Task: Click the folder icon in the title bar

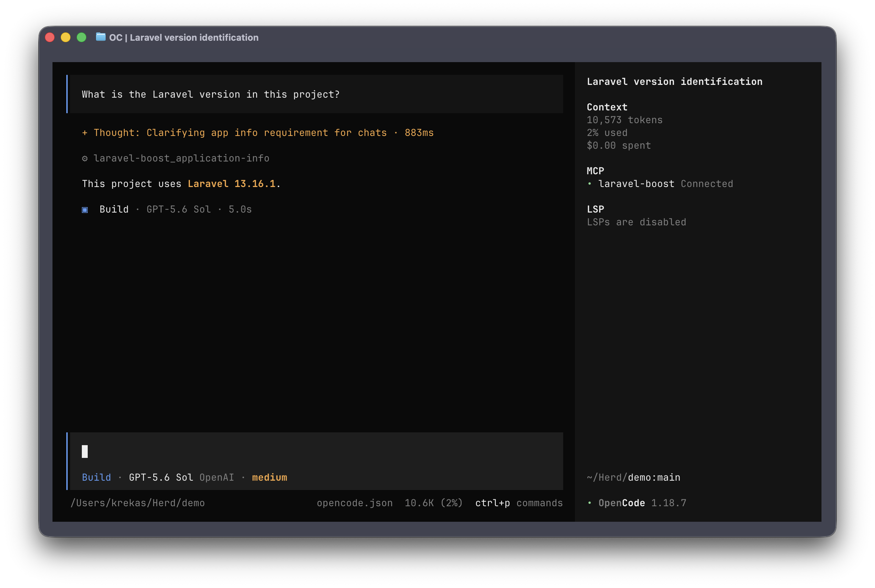Action: [x=100, y=37]
